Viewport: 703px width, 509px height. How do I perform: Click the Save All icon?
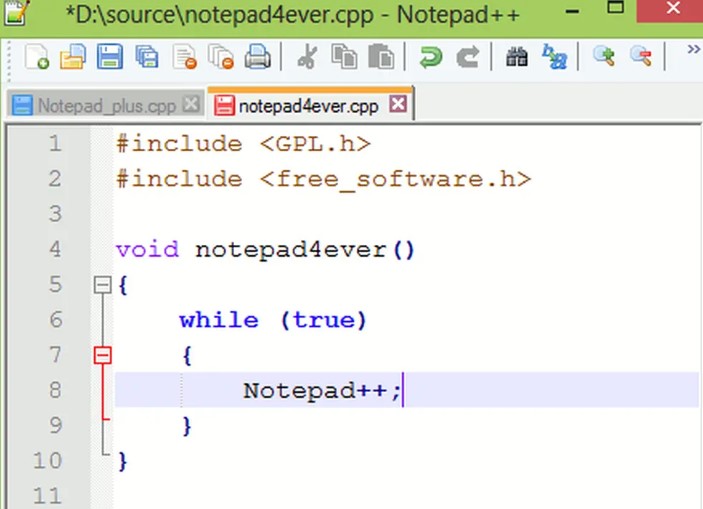coord(147,57)
